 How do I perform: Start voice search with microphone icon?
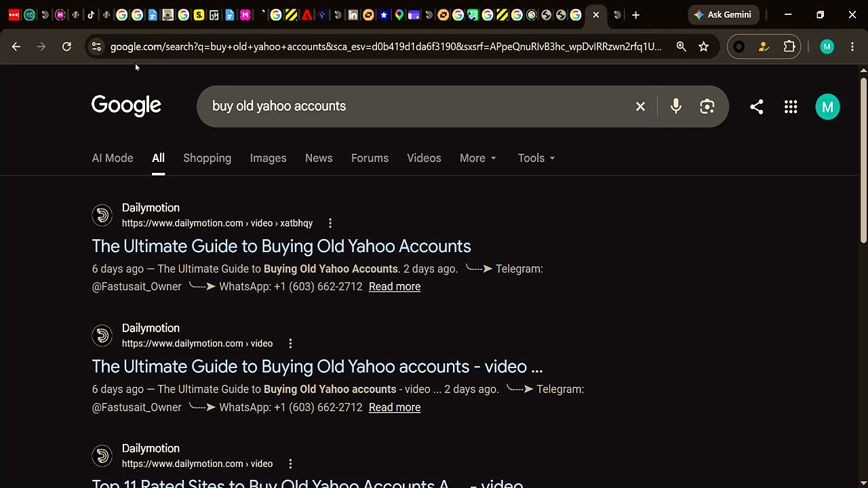pyautogui.click(x=675, y=106)
